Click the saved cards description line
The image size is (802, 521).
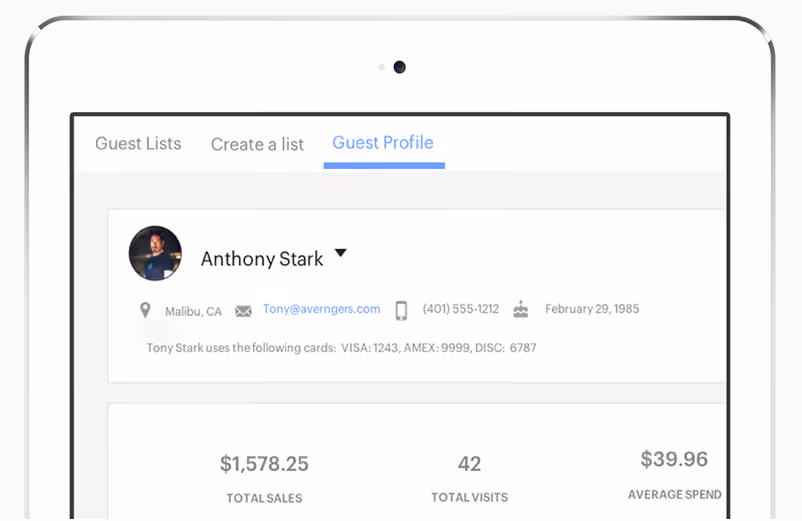point(342,348)
